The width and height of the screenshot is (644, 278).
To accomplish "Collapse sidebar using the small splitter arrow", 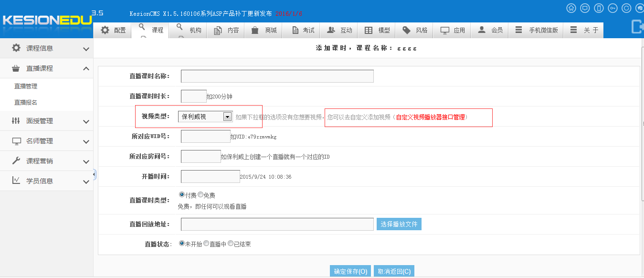I will tap(95, 174).
